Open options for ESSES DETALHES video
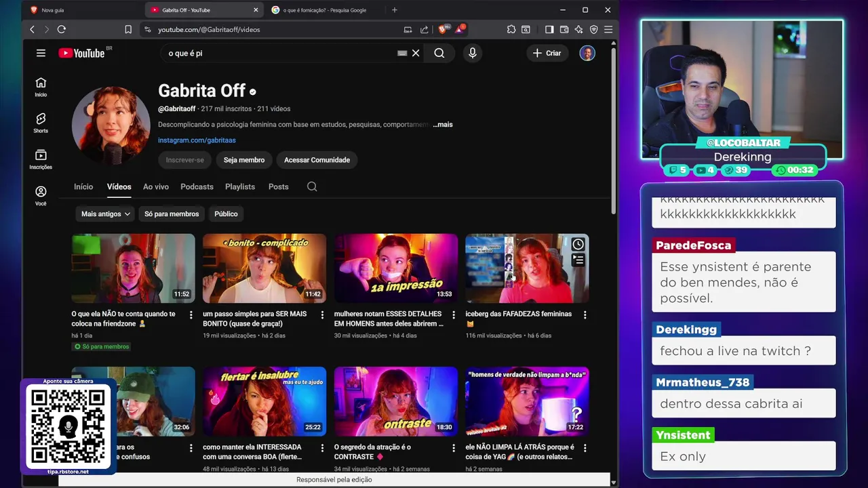The image size is (868, 488). pos(454,315)
